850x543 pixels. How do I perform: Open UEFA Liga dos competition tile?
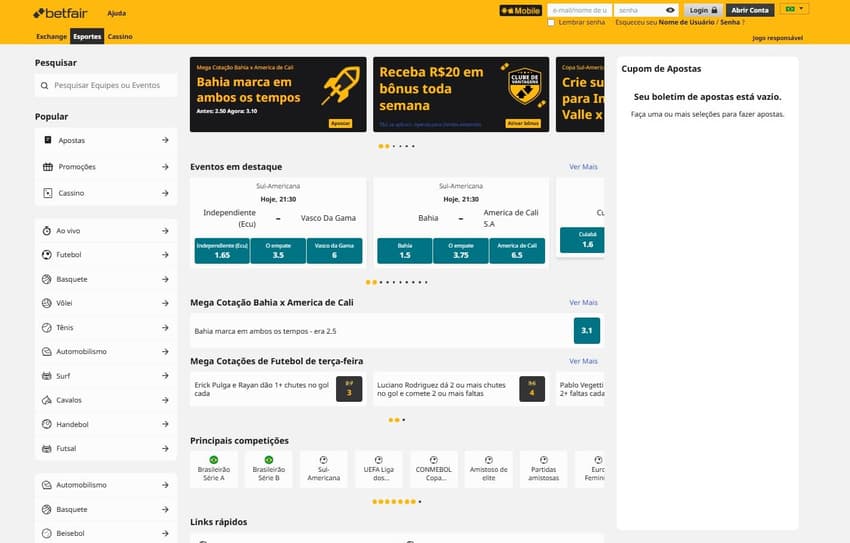click(x=379, y=469)
